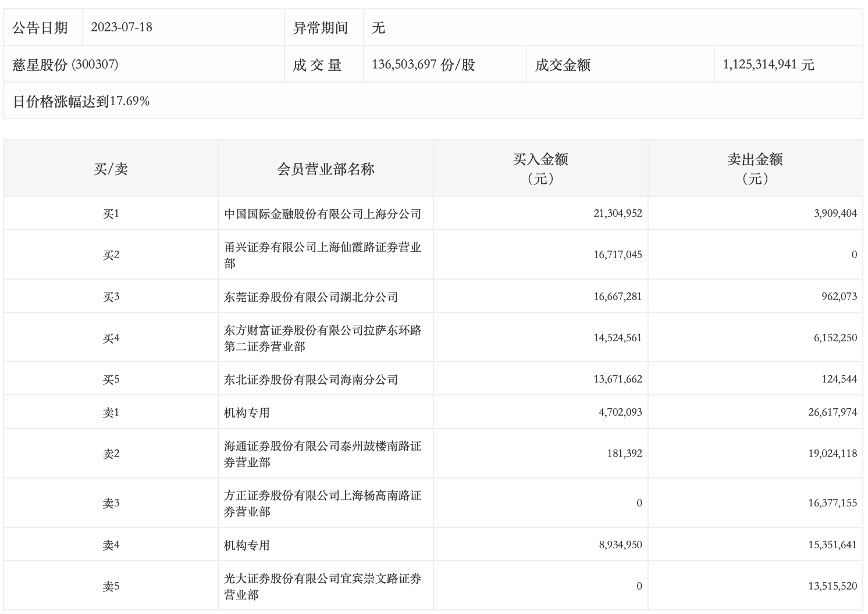Select the stock name 慈星股份 (300307)

coord(65,65)
